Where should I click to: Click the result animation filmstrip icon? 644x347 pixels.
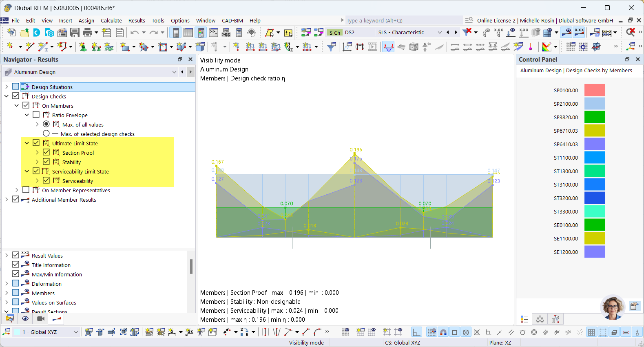(372, 47)
